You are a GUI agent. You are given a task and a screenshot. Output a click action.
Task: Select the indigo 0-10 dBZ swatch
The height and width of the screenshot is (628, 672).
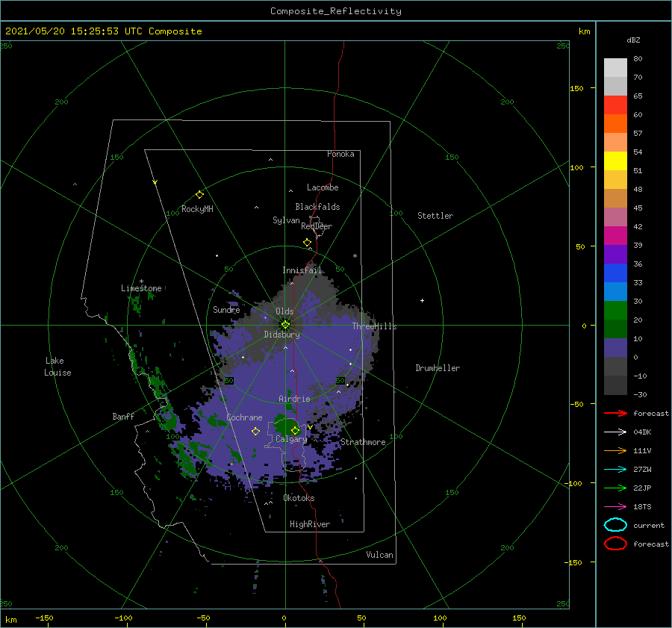pyautogui.click(x=615, y=348)
